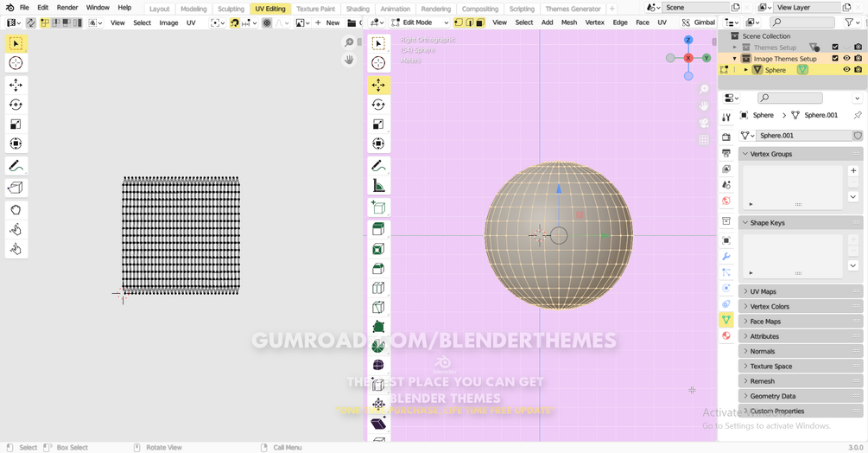Viewport: 868px width, 453px height.
Task: Open the Mesh menu in viewport header
Action: pyautogui.click(x=568, y=22)
